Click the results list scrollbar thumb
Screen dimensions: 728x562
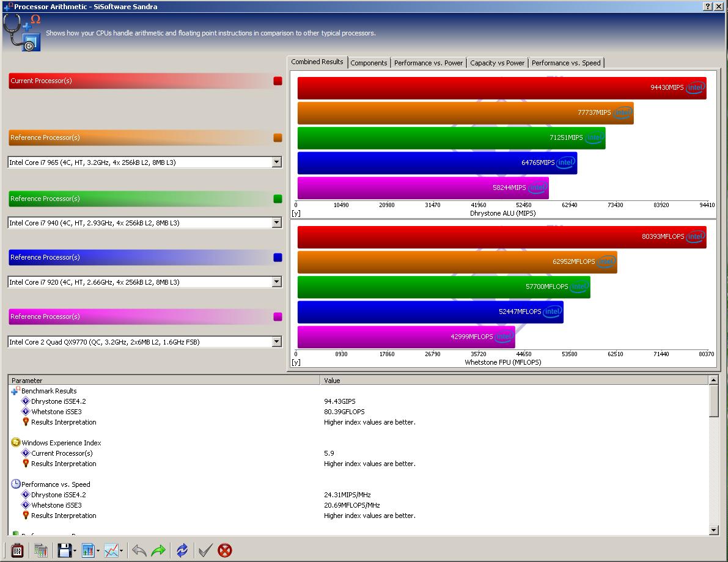pyautogui.click(x=713, y=401)
